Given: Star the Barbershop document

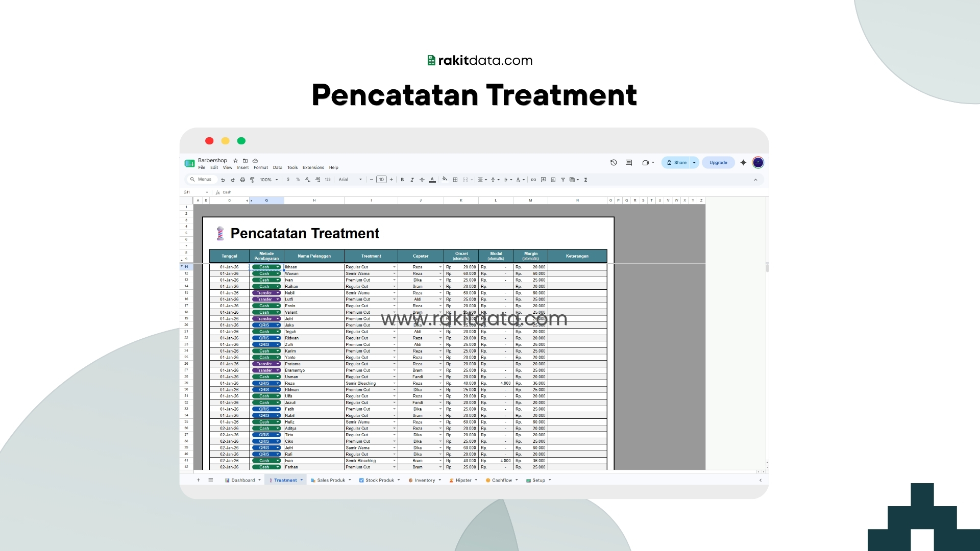Looking at the screenshot, I should tap(235, 161).
